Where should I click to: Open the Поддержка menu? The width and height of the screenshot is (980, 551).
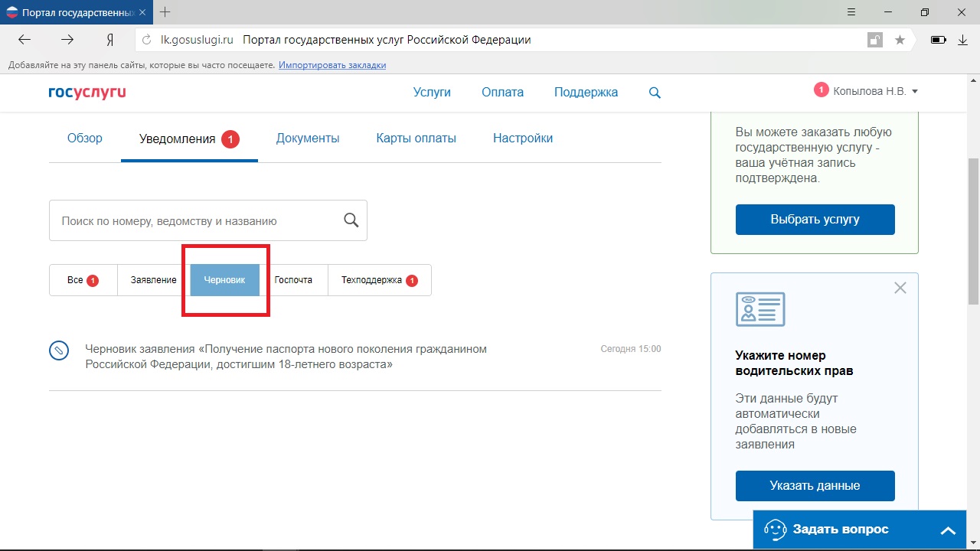pos(586,92)
